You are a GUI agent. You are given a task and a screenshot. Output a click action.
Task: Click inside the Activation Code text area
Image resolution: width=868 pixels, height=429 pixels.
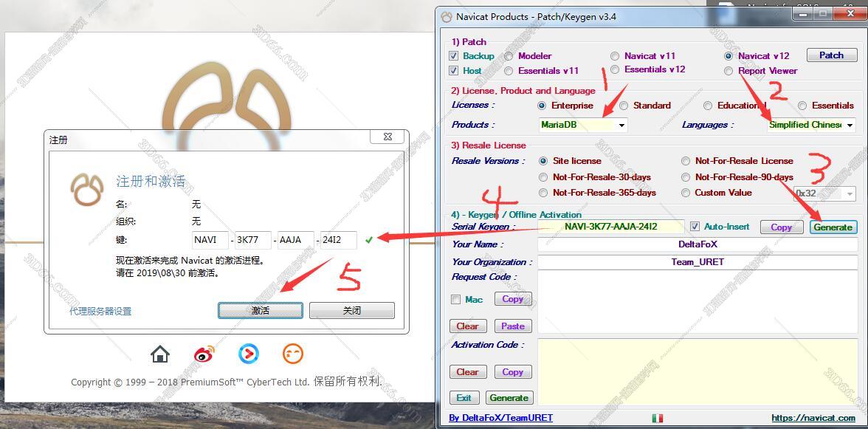coord(697,371)
